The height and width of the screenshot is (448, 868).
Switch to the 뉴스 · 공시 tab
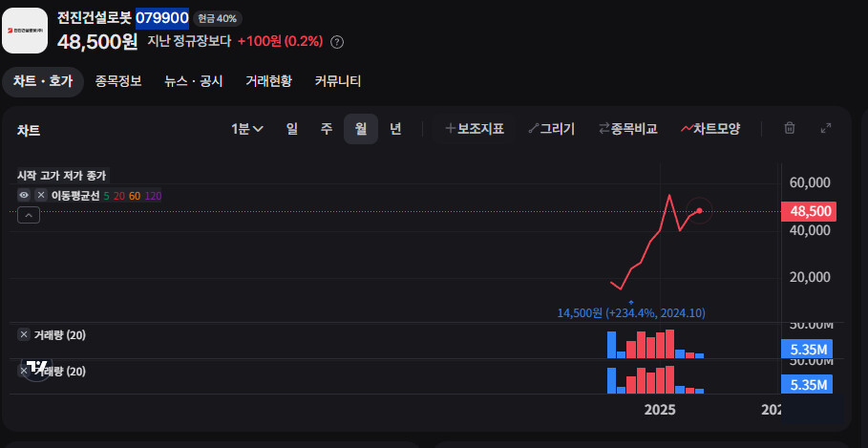tap(193, 82)
